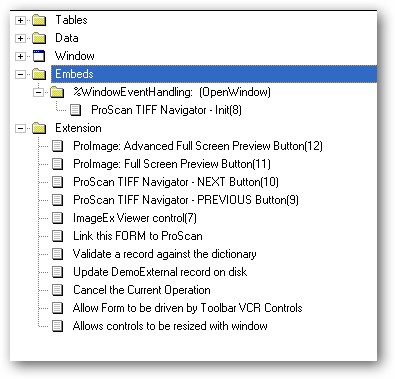Click the Window node icon

coord(39,56)
